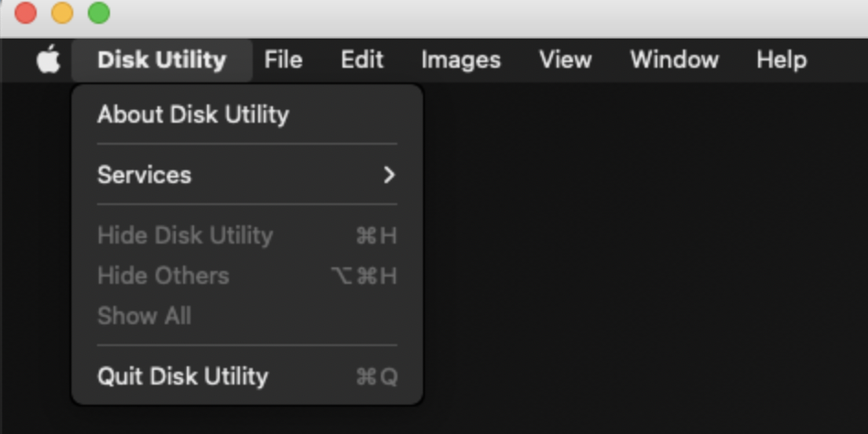The image size is (868, 434).
Task: Click the Option-Command-H shortcut hint
Action: click(x=363, y=276)
